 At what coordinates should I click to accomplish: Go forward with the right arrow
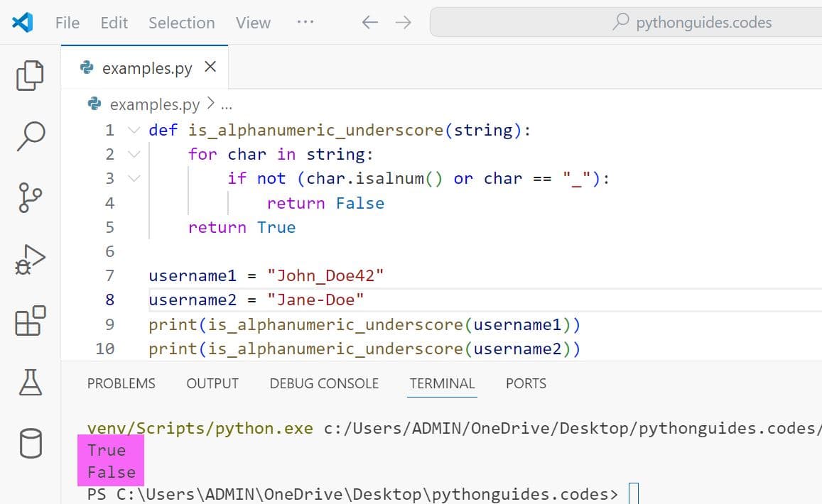pyautogui.click(x=403, y=23)
